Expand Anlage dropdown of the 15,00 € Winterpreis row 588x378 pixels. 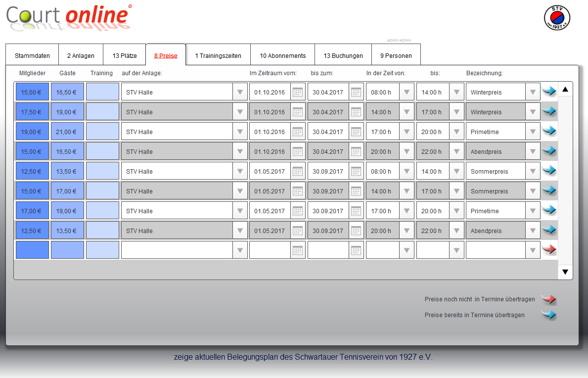coord(240,92)
